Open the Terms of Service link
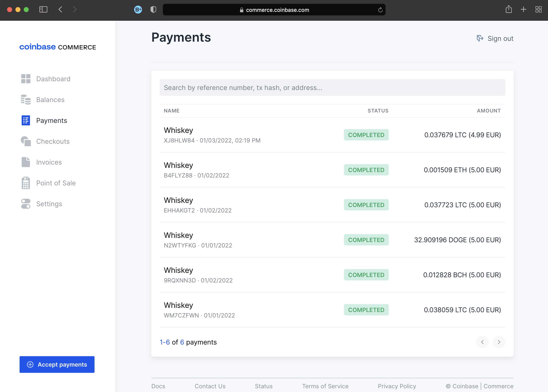This screenshot has height=392, width=548. click(x=325, y=386)
